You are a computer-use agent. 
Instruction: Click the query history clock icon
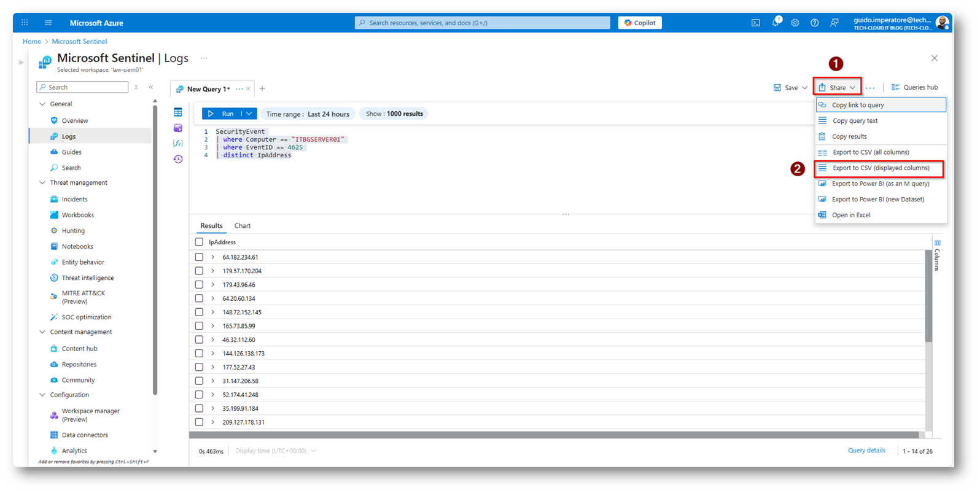click(x=178, y=159)
